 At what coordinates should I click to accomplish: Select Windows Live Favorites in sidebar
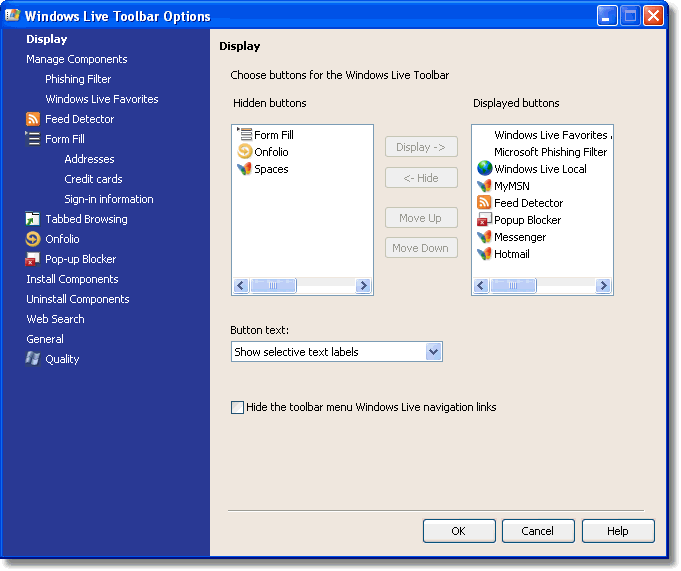coord(102,99)
